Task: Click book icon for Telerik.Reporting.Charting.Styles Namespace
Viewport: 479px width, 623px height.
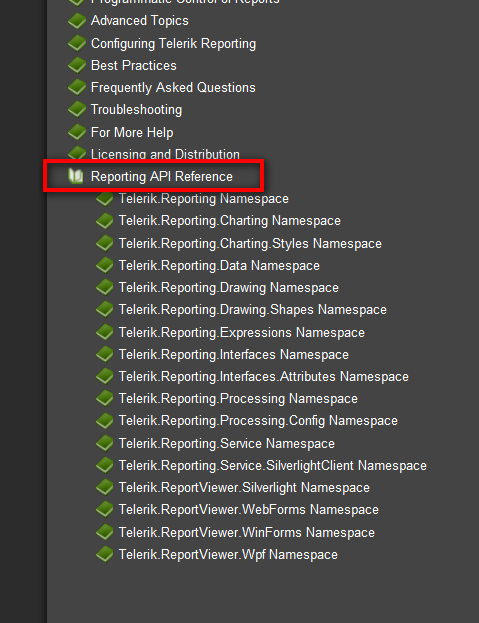Action: 105,243
